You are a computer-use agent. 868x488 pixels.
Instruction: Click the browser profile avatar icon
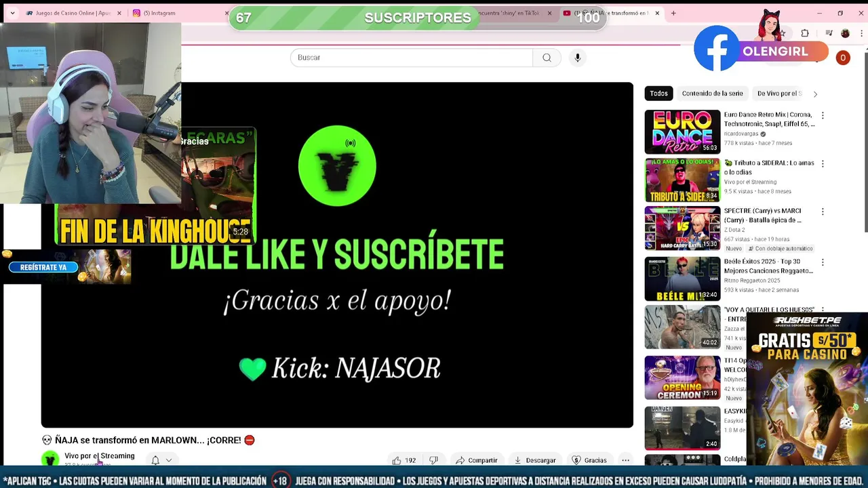click(845, 33)
